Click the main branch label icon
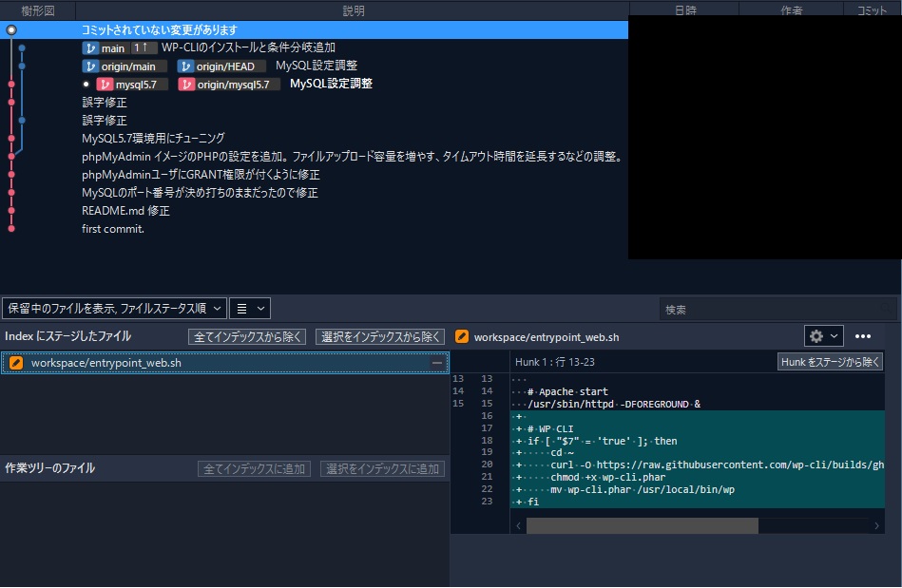 point(91,47)
